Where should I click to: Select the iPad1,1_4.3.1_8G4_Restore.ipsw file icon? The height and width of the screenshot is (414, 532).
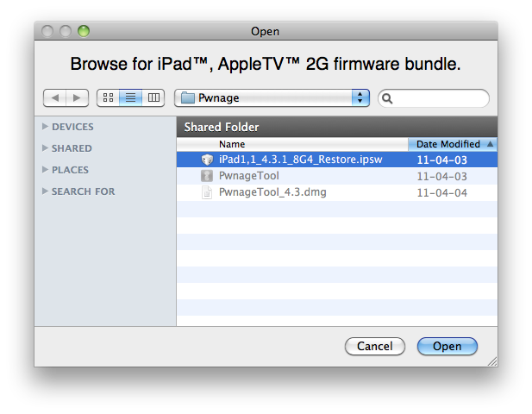pyautogui.click(x=207, y=160)
